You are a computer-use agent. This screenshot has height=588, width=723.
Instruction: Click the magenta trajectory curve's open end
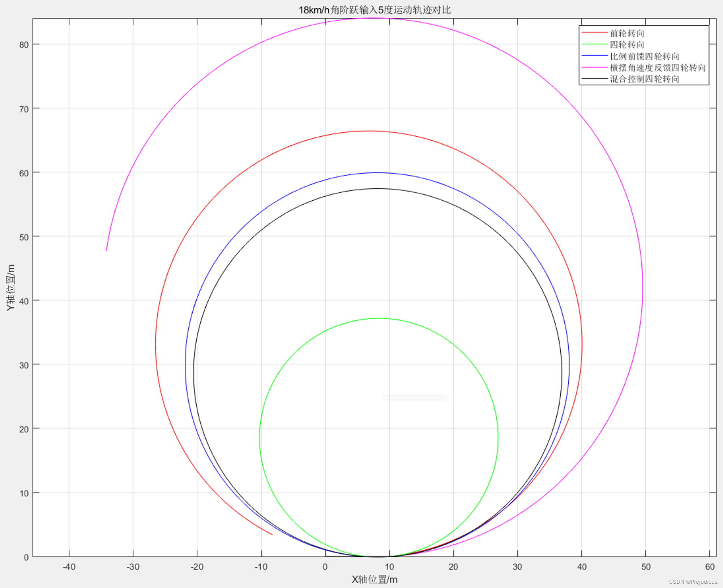click(x=106, y=250)
